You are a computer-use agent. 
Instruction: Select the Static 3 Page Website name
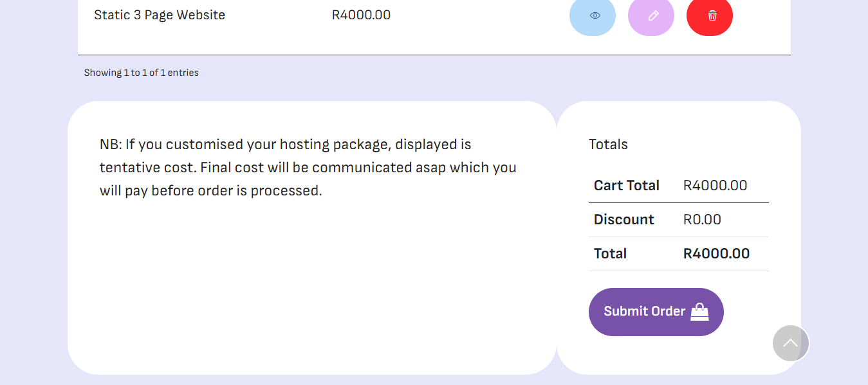tap(160, 15)
